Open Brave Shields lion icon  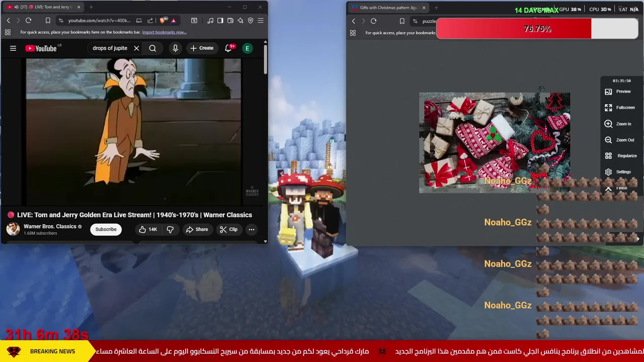coord(163,21)
